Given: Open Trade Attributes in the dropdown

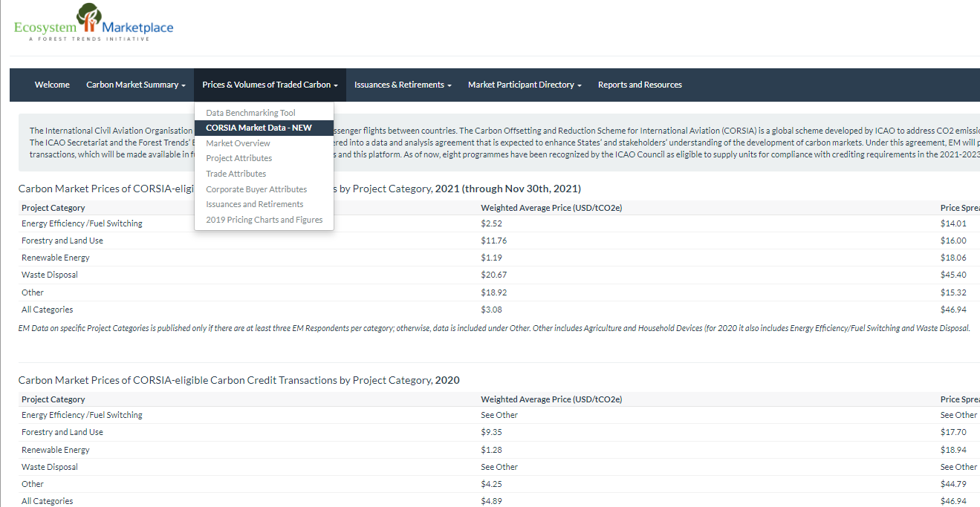Looking at the screenshot, I should (x=236, y=174).
